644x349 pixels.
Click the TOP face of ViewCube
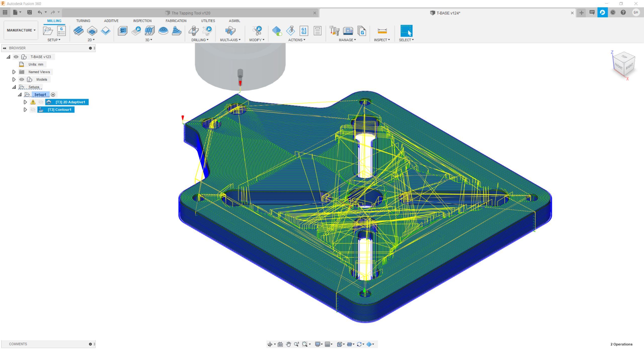(624, 57)
